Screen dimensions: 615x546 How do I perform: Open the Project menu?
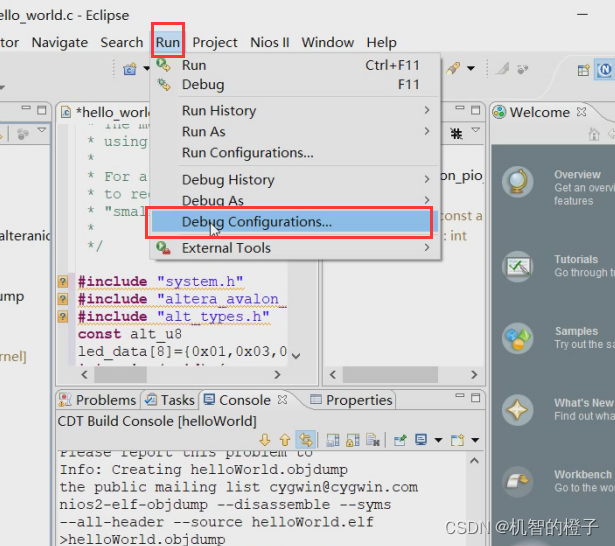point(215,42)
